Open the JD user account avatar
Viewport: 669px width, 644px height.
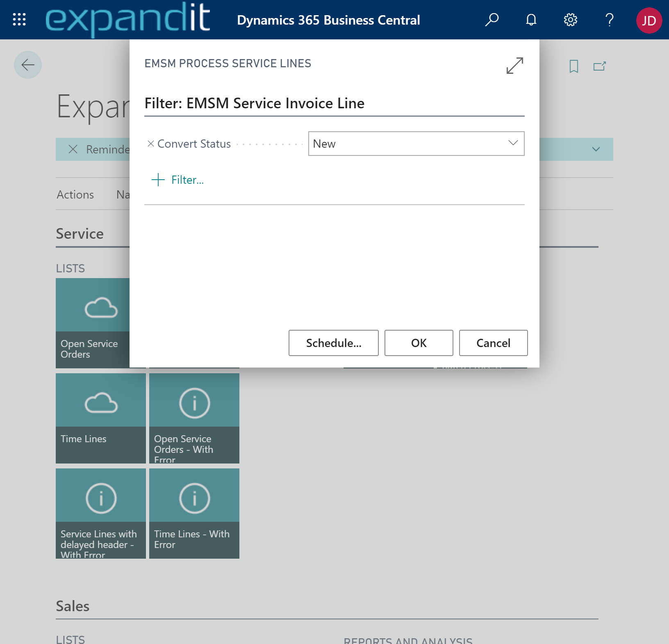click(x=649, y=21)
